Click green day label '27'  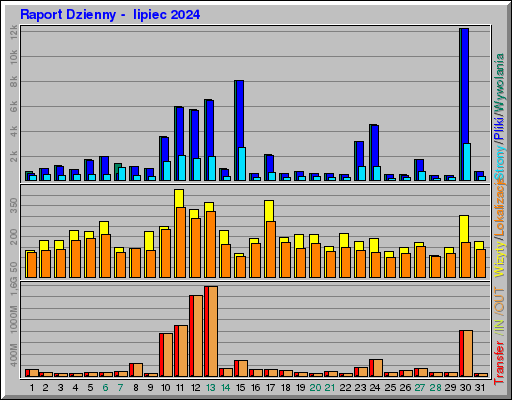pyautogui.click(x=420, y=388)
